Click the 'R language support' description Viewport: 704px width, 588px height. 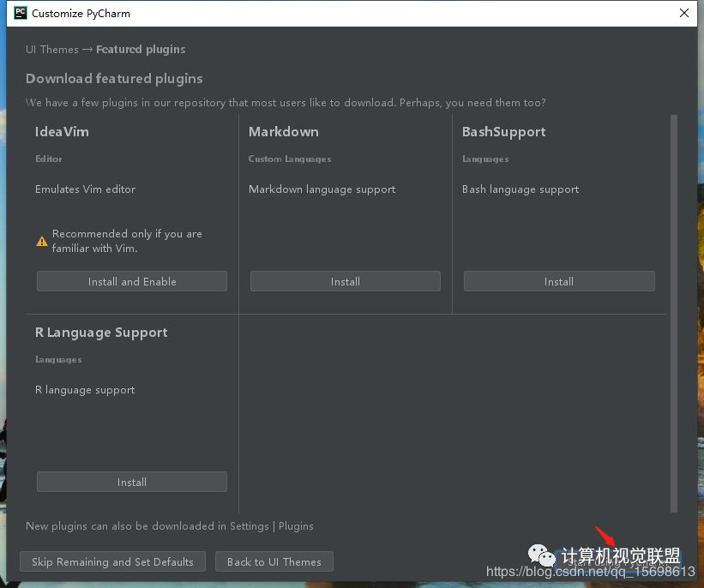pyautogui.click(x=85, y=390)
